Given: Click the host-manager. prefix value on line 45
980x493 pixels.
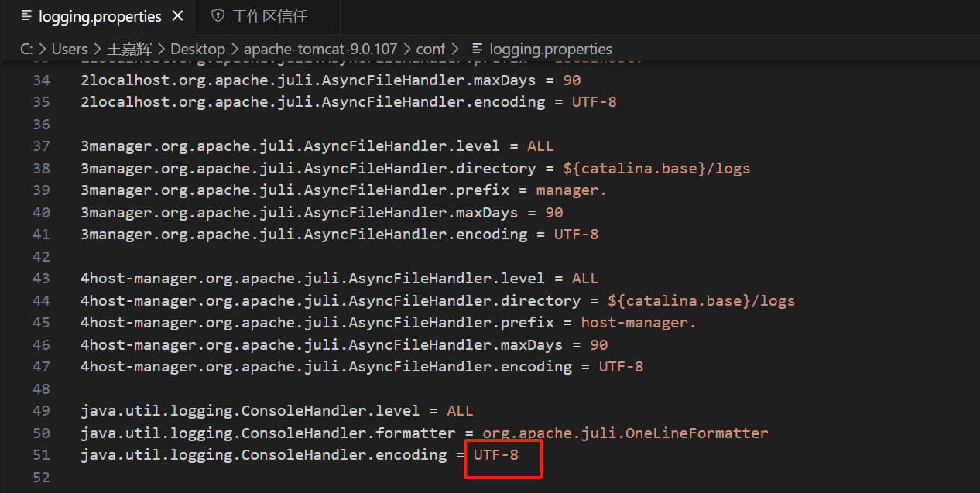Looking at the screenshot, I should (x=639, y=323).
